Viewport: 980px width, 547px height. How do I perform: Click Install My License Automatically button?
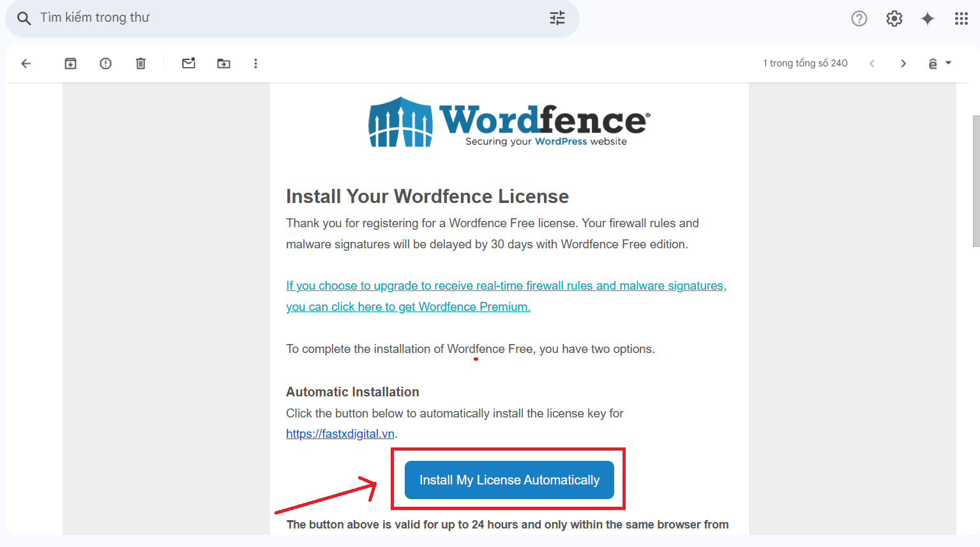(x=509, y=480)
